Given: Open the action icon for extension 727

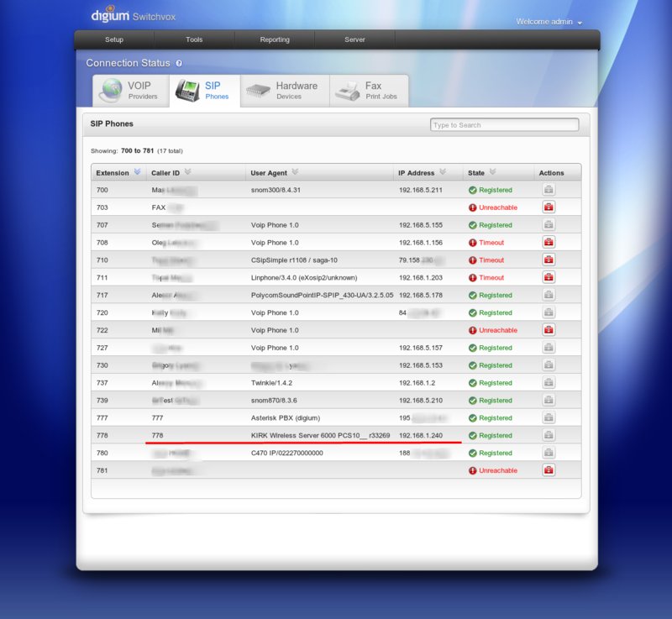Looking at the screenshot, I should tap(549, 348).
